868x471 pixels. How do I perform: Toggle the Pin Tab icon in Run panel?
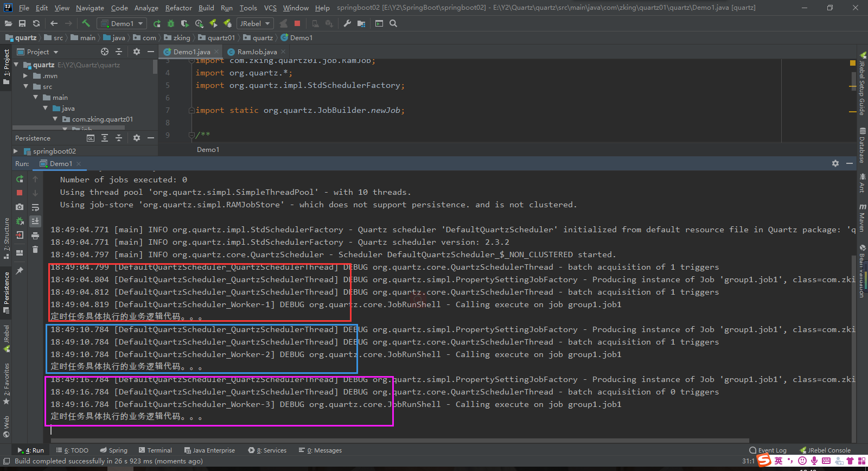click(x=20, y=270)
